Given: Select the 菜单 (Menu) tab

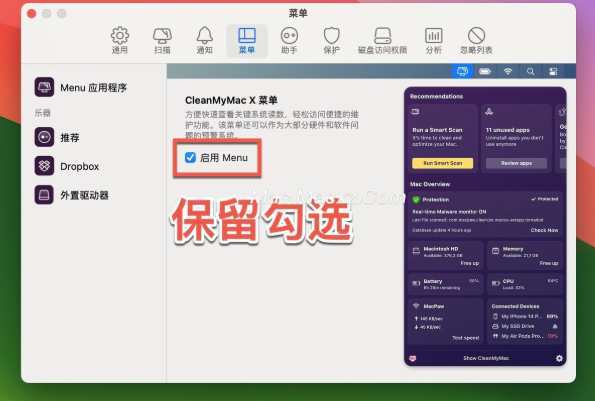Looking at the screenshot, I should 247,41.
